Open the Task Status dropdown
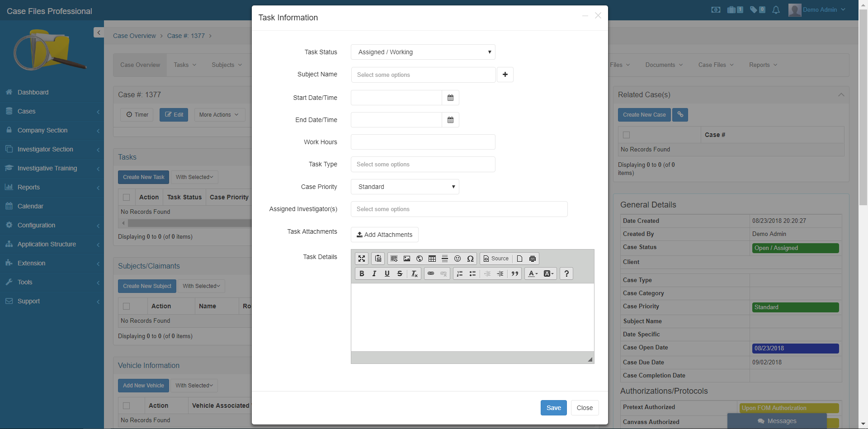Image resolution: width=868 pixels, height=429 pixels. (x=423, y=52)
